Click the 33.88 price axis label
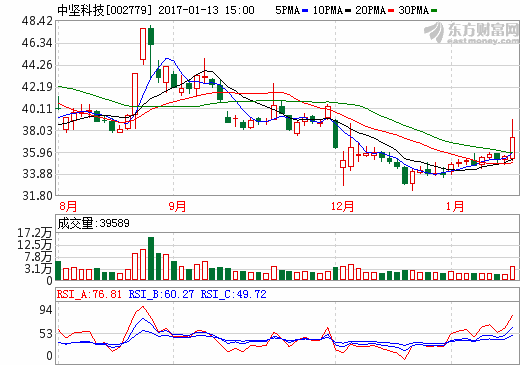The image size is (520, 365). pyautogui.click(x=37, y=174)
